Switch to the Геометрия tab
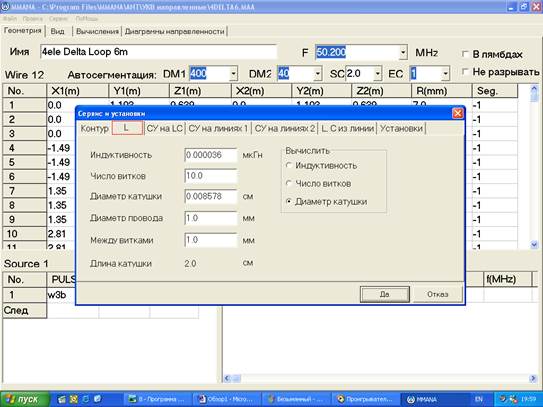 23,31
